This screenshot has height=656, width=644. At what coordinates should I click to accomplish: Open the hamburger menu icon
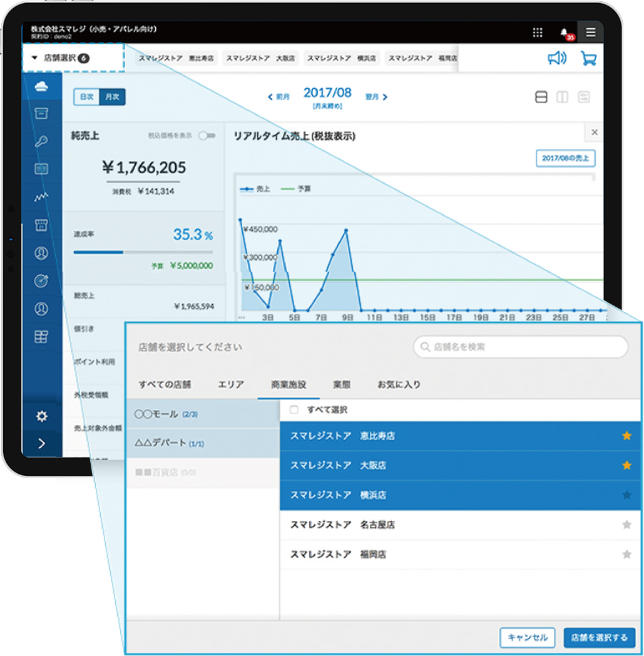(591, 33)
